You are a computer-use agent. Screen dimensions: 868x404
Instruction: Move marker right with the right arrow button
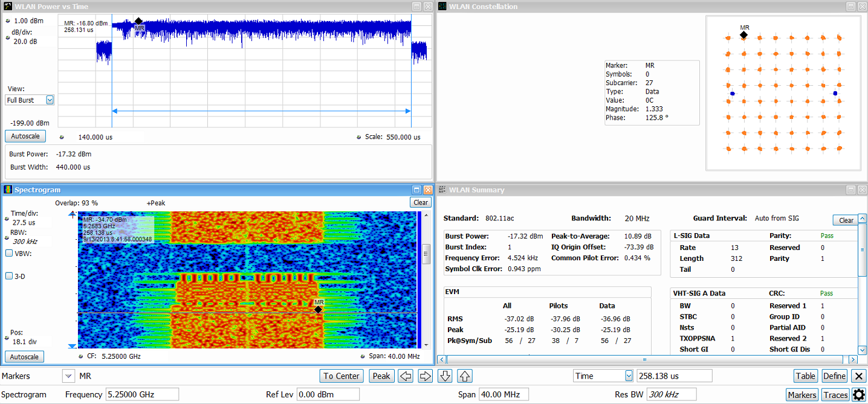(x=426, y=376)
